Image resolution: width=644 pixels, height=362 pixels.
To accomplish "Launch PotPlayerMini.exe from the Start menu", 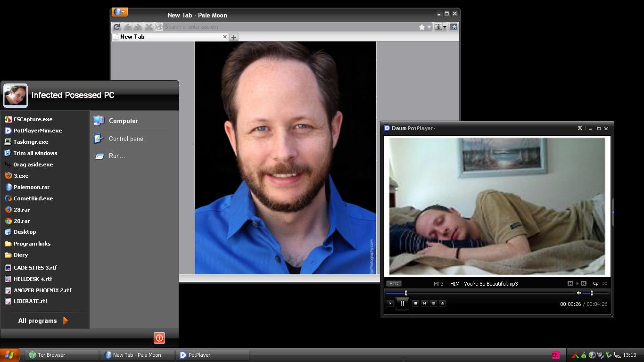I will coord(45,131).
